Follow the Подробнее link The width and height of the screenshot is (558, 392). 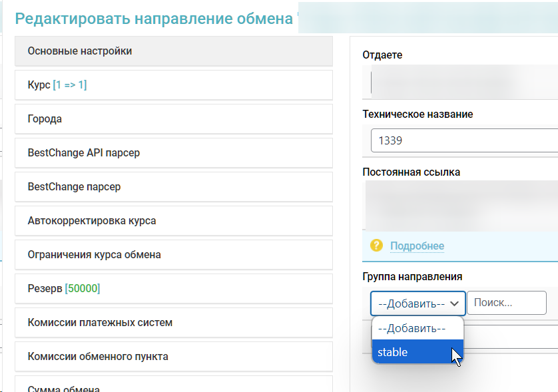click(417, 246)
